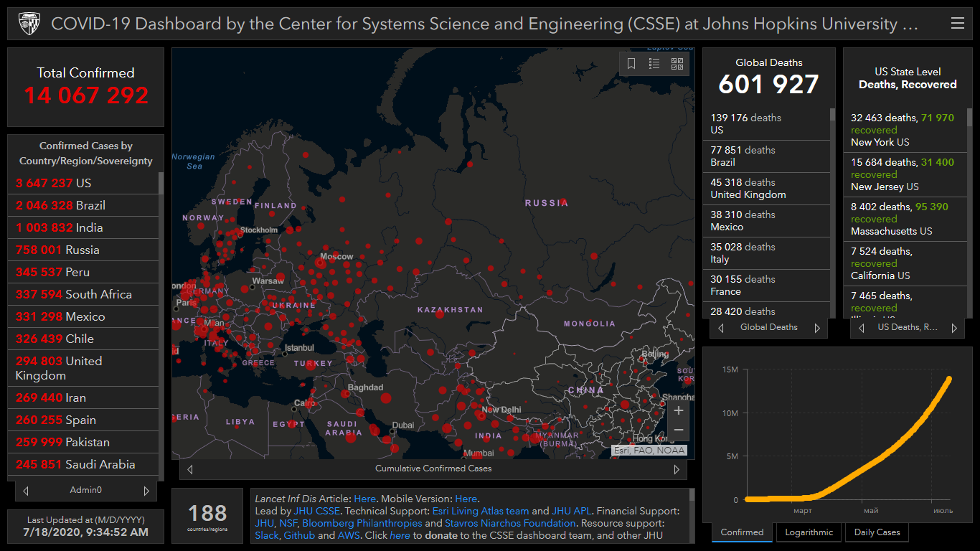Click next arrow beside Admin0

(x=146, y=491)
